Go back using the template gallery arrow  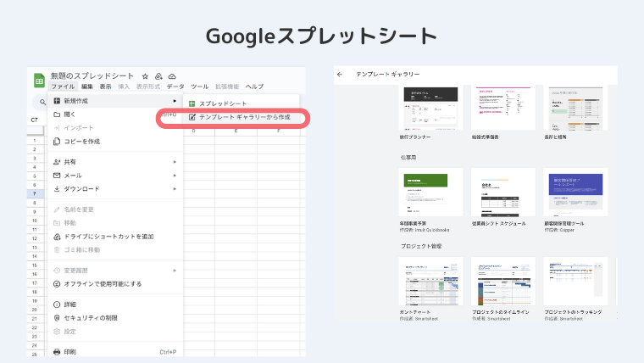coord(340,75)
